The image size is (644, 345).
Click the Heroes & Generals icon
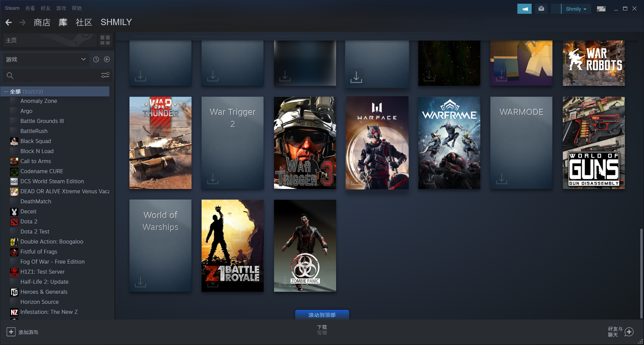[x=14, y=292]
